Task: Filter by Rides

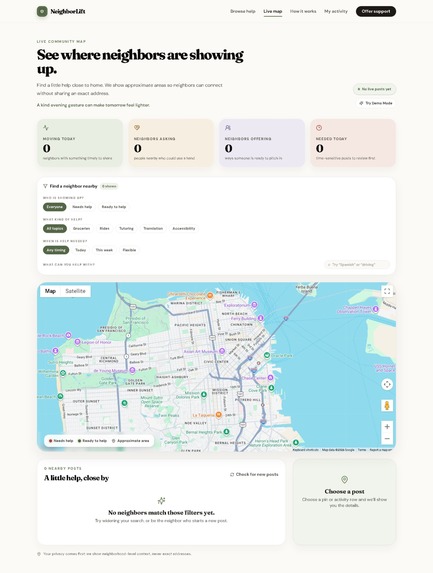Action: [x=105, y=228]
